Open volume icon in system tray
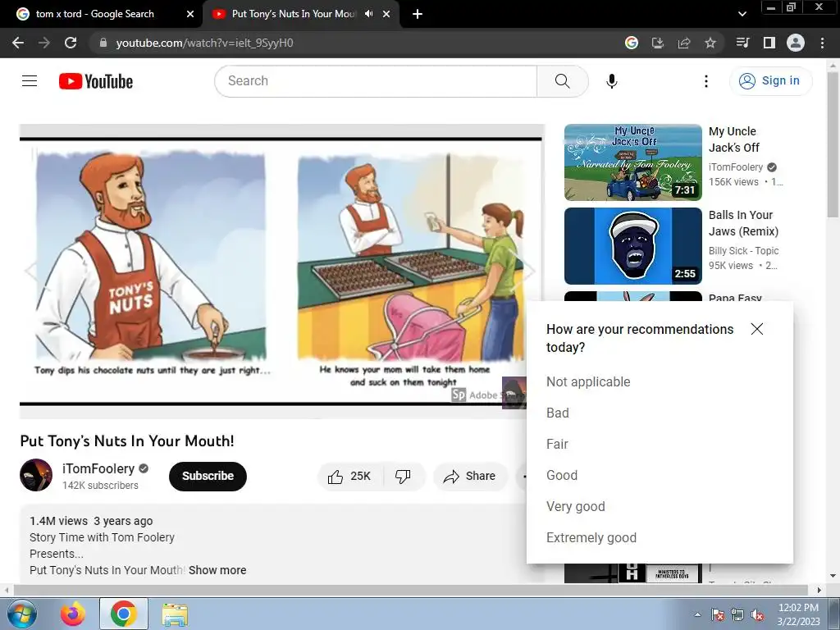Image resolution: width=840 pixels, height=630 pixels. point(757,614)
